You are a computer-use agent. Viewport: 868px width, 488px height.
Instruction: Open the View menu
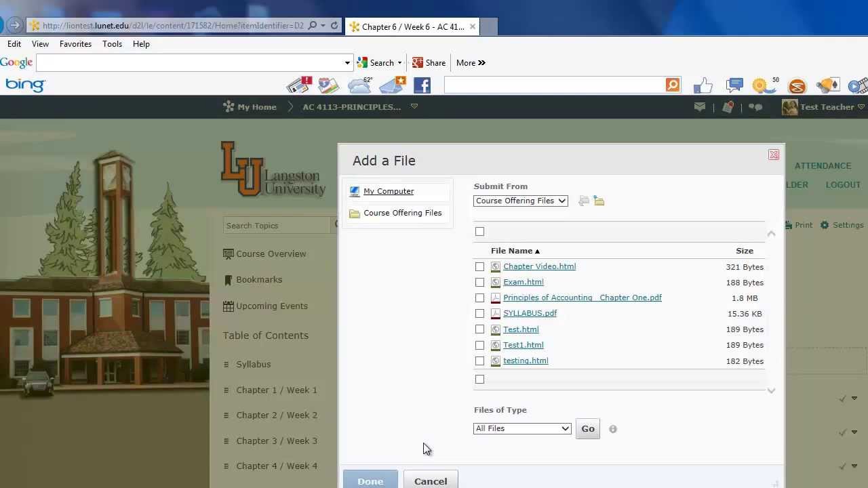pyautogui.click(x=40, y=44)
